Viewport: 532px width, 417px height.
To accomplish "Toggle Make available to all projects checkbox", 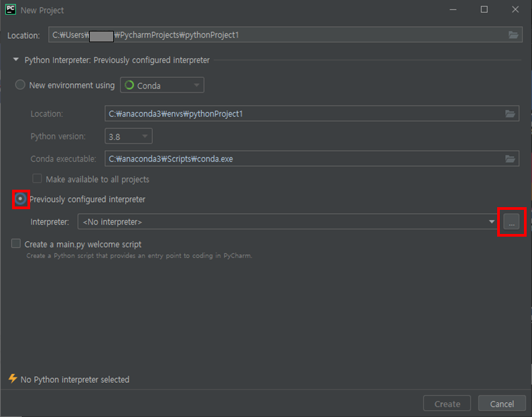I will coord(37,178).
